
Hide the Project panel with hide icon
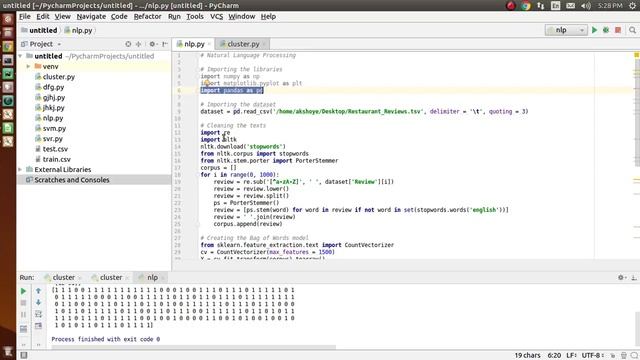pos(164,44)
